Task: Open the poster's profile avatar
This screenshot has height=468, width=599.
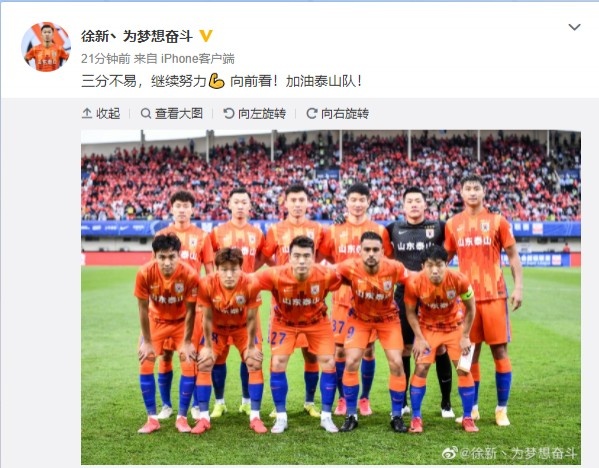Action: (46, 47)
